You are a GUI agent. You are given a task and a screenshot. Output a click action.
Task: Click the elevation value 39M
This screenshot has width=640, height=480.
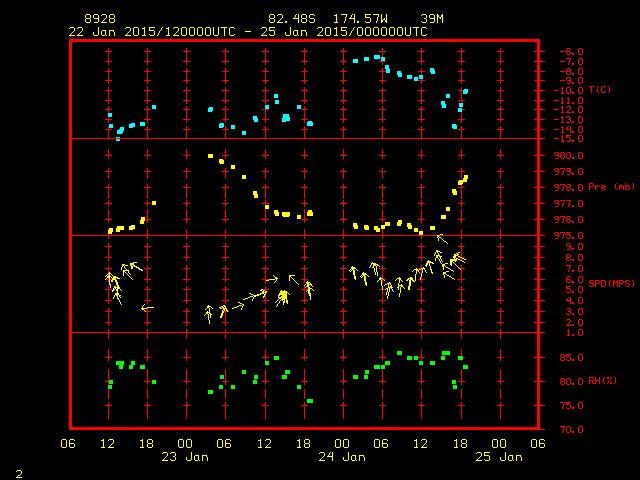pyautogui.click(x=432, y=19)
